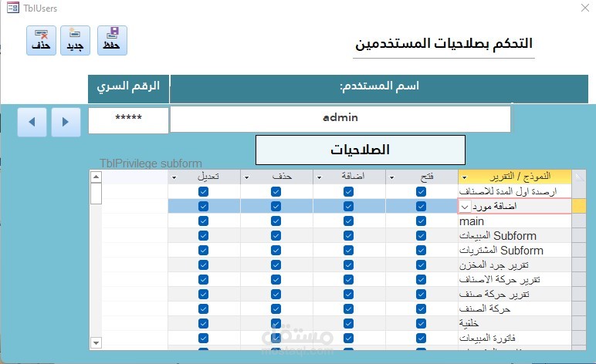Click the حركة الصنف cell
This screenshot has height=364, width=596.
(515, 308)
